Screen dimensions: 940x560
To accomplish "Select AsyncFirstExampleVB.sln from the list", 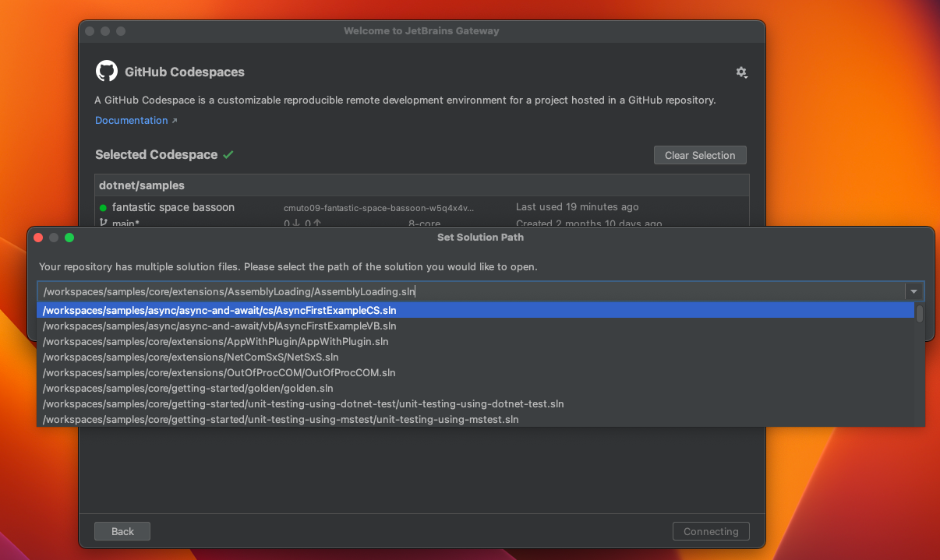I will tap(476, 326).
